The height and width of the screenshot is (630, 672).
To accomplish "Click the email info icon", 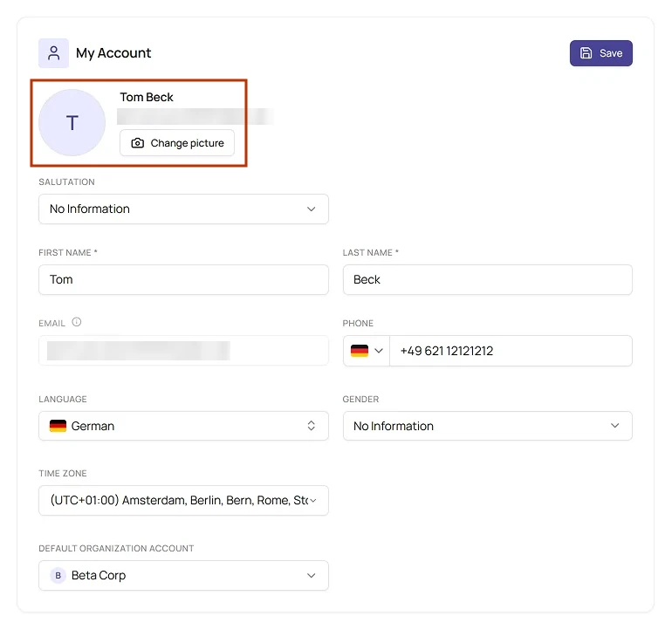I will click(x=77, y=322).
